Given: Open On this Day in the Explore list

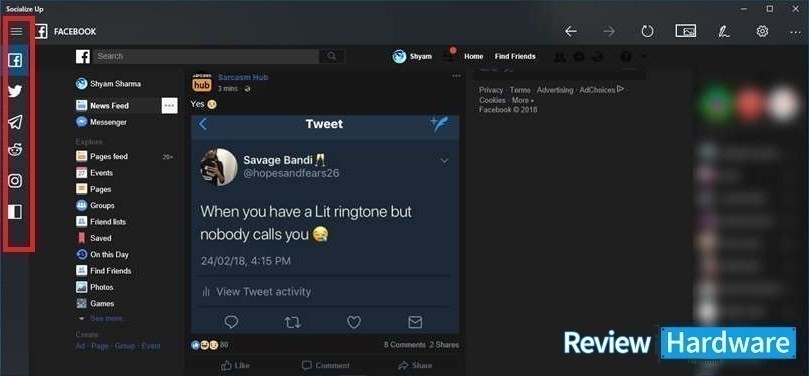Looking at the screenshot, I should (102, 254).
